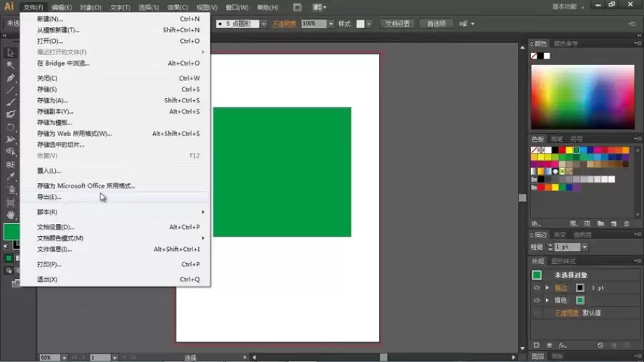644x362 pixels.
Task: Click the Swatch Options icon
Action: click(587, 224)
